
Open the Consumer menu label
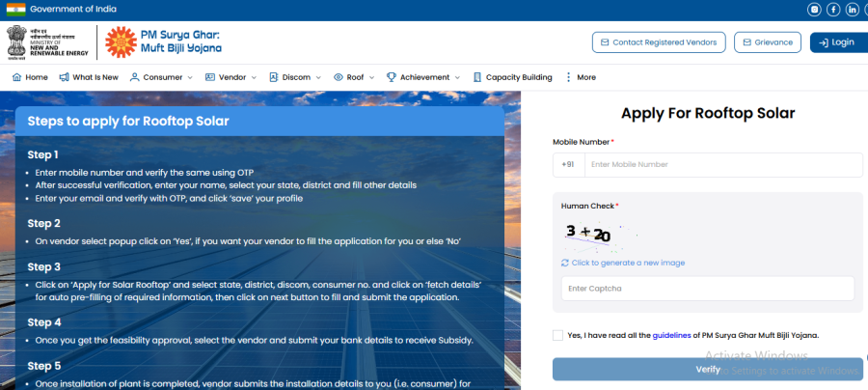point(163,77)
